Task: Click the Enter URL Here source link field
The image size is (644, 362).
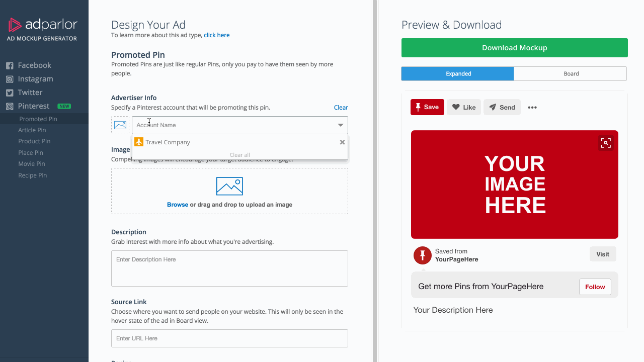Action: point(229,338)
